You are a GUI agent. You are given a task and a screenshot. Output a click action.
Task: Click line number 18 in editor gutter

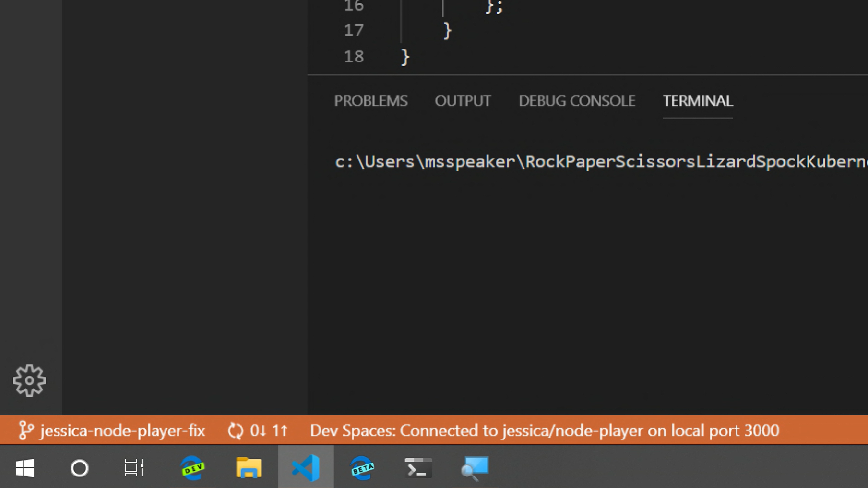(354, 57)
